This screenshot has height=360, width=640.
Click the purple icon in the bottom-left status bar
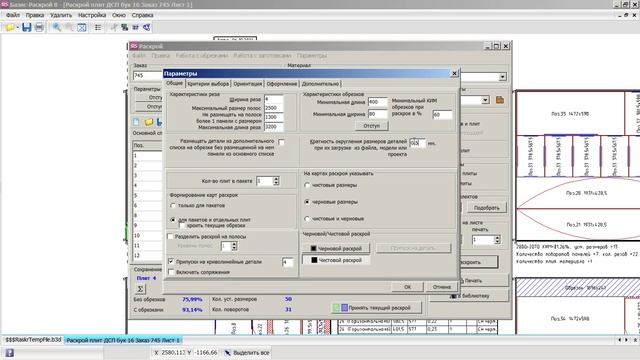coord(9,353)
